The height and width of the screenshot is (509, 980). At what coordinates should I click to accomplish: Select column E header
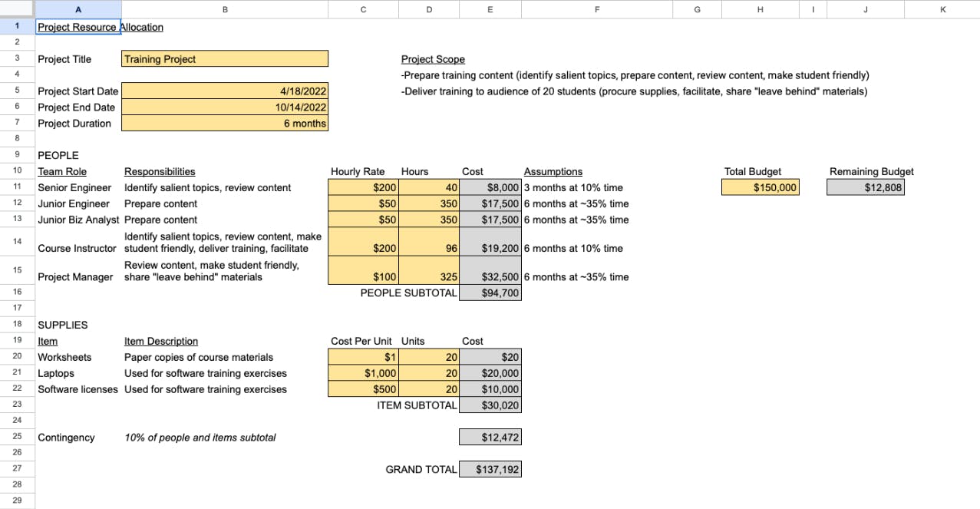click(x=490, y=8)
